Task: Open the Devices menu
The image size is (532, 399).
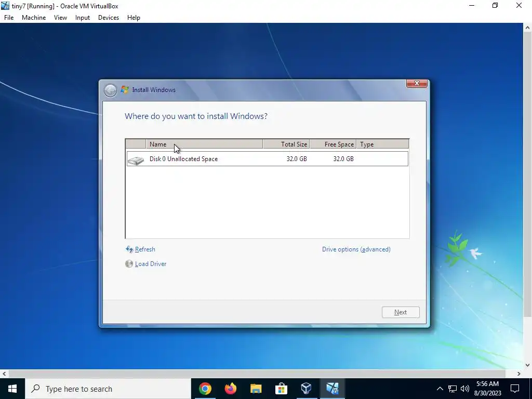Action: tap(109, 18)
